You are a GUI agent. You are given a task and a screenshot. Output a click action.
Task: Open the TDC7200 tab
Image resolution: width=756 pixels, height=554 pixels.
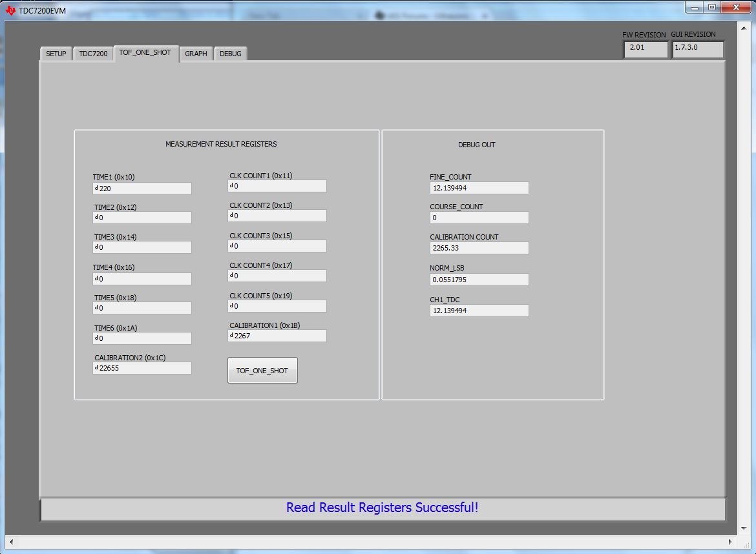(x=93, y=54)
